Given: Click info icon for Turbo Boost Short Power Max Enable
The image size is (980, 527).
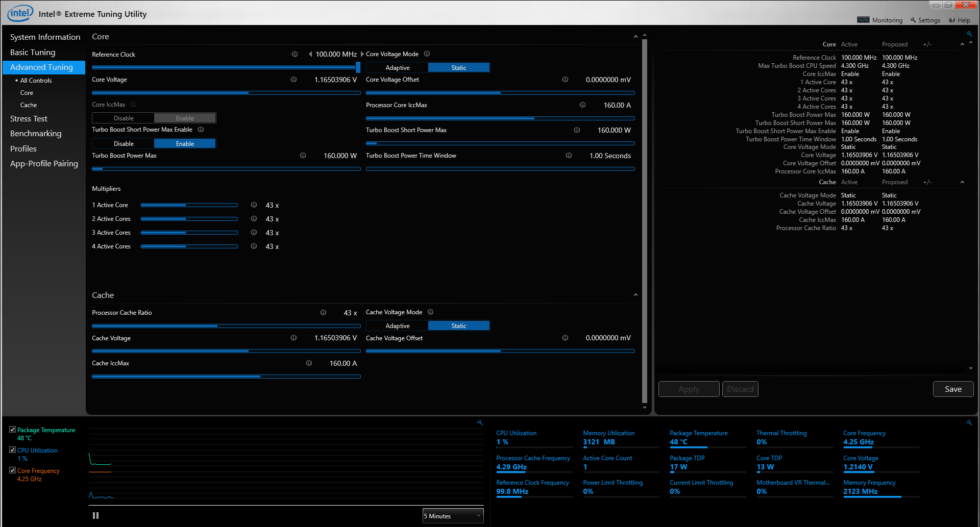Looking at the screenshot, I should pyautogui.click(x=201, y=130).
